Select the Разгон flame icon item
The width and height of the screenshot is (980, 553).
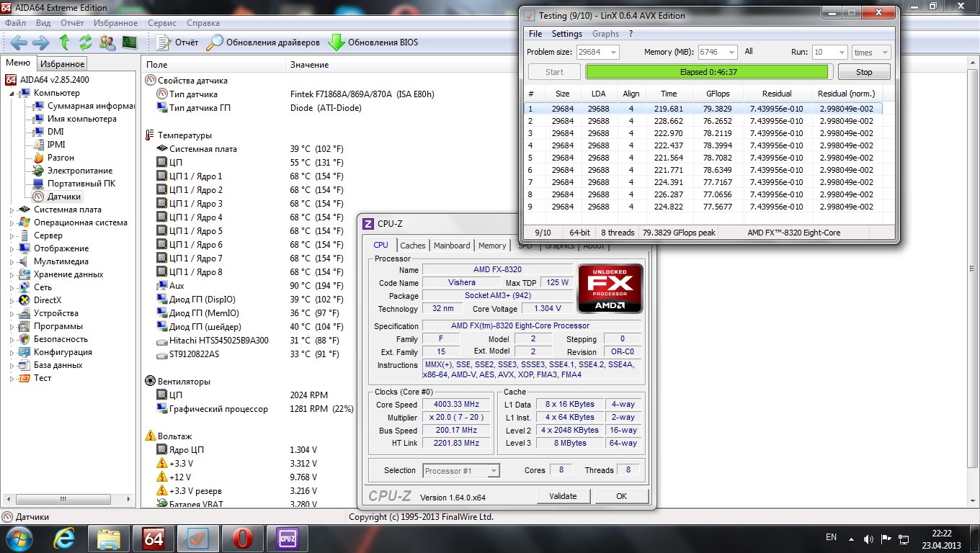53,158
